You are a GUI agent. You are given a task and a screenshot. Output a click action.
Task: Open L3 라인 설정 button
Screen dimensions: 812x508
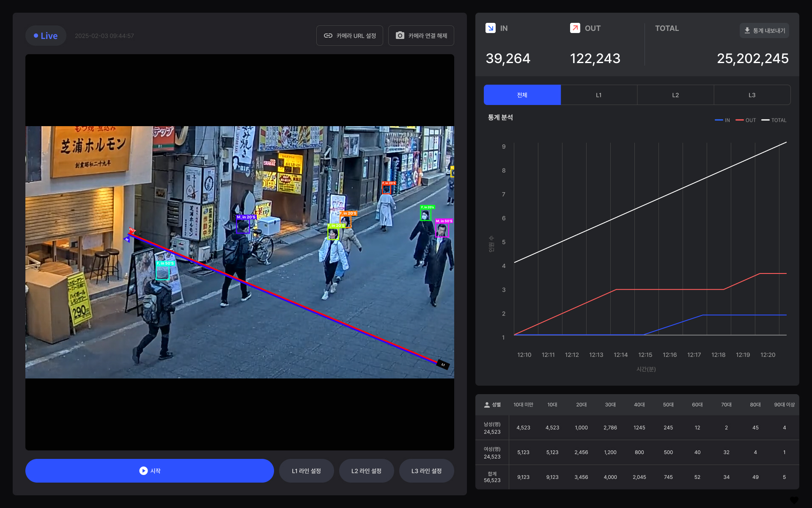pyautogui.click(x=426, y=471)
